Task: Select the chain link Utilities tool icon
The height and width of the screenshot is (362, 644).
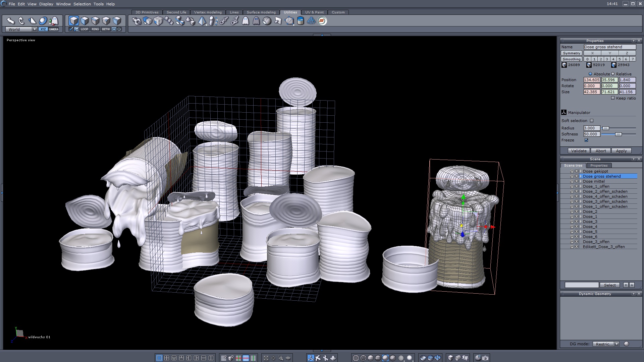Action: click(x=224, y=21)
